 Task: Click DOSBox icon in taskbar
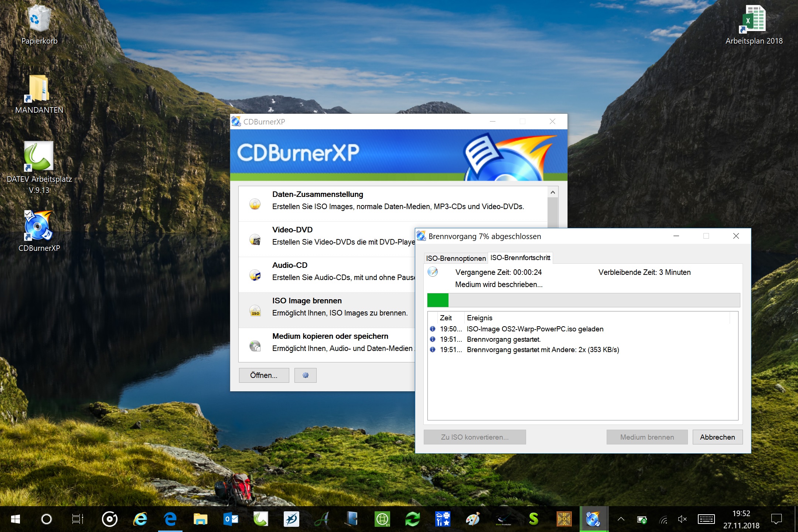(x=564, y=519)
